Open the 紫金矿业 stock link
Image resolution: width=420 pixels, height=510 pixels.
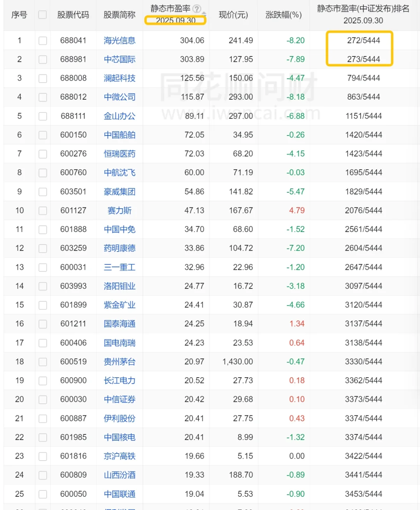coord(119,305)
